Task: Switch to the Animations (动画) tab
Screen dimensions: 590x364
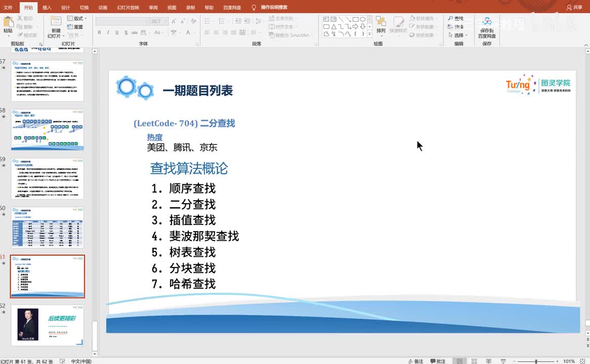Action: (x=103, y=8)
